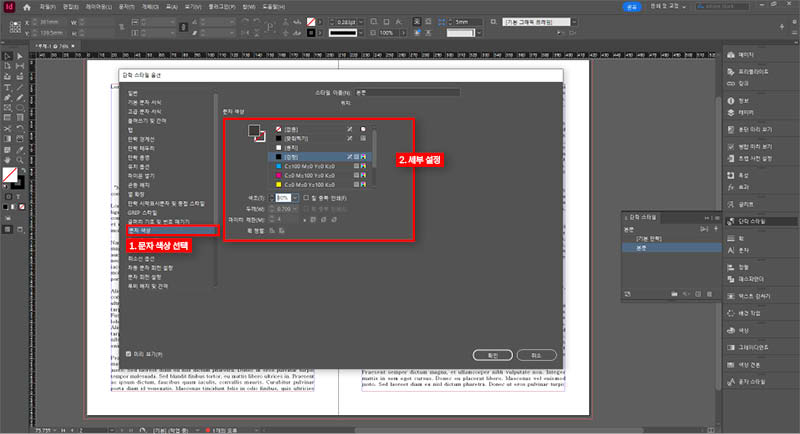Select C=100 cyan swatch row
The height and width of the screenshot is (434, 800).
320,166
